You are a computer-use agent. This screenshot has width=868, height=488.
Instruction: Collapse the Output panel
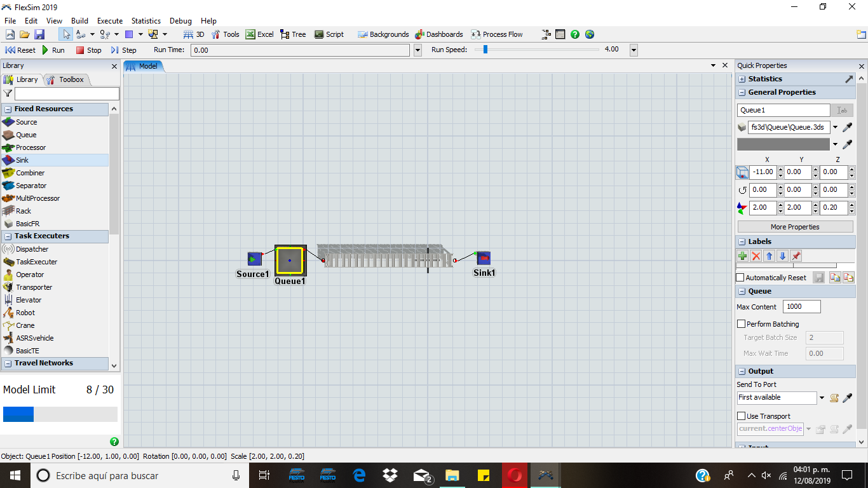coord(742,371)
